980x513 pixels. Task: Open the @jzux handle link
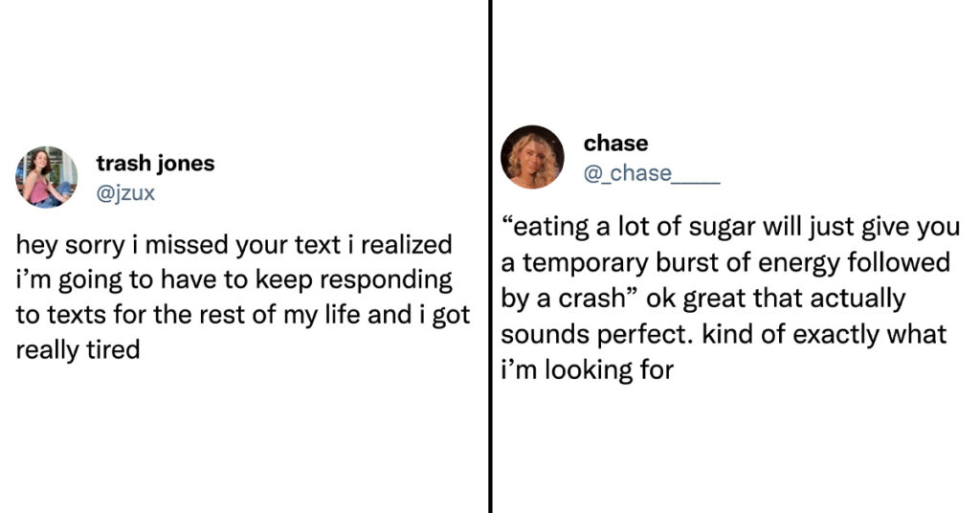[x=125, y=193]
